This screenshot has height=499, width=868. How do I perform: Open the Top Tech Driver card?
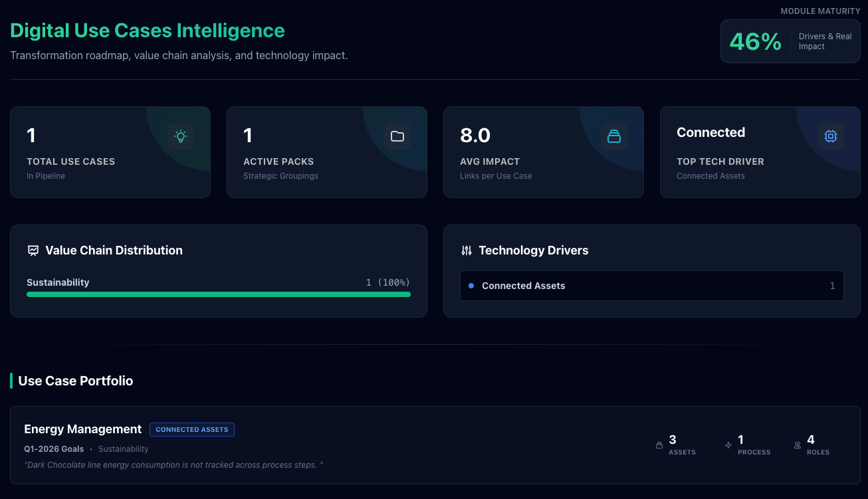760,152
